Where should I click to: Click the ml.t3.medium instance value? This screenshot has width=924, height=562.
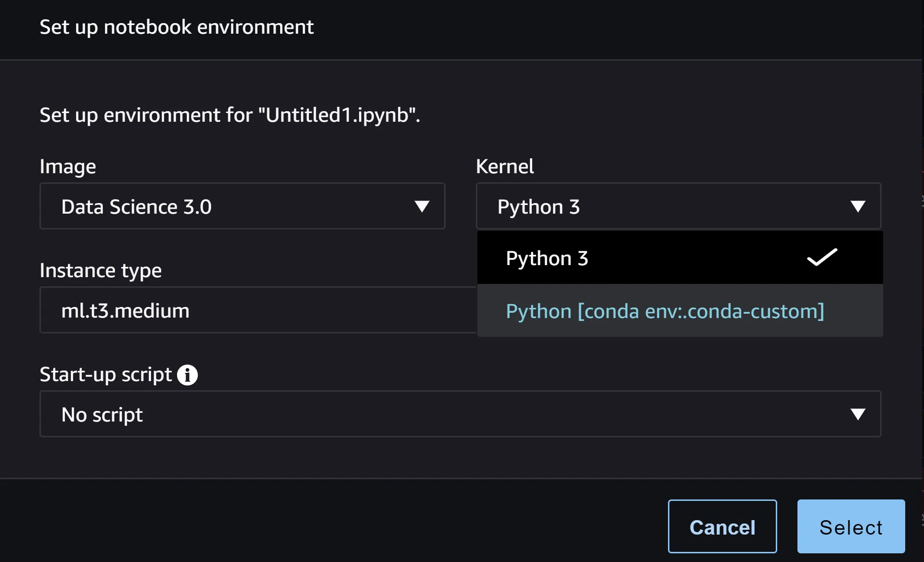coord(125,310)
